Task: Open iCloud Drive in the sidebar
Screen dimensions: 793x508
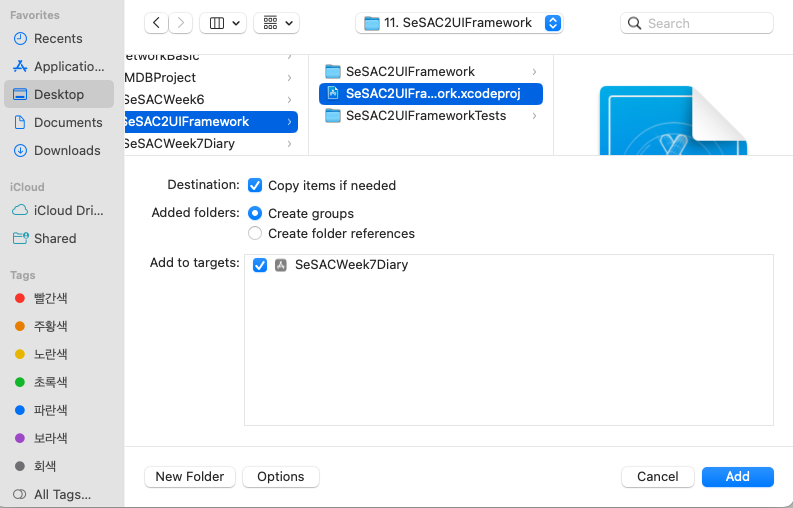Action: [58, 210]
